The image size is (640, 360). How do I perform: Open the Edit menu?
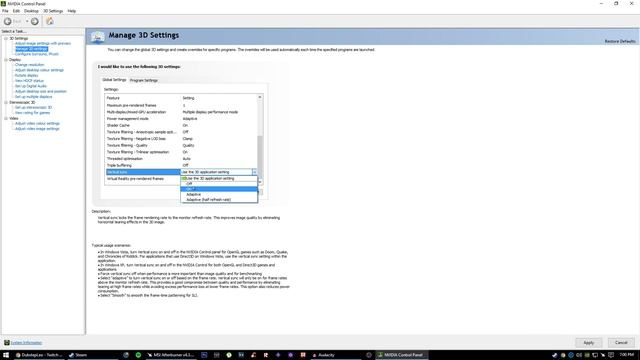point(16,11)
